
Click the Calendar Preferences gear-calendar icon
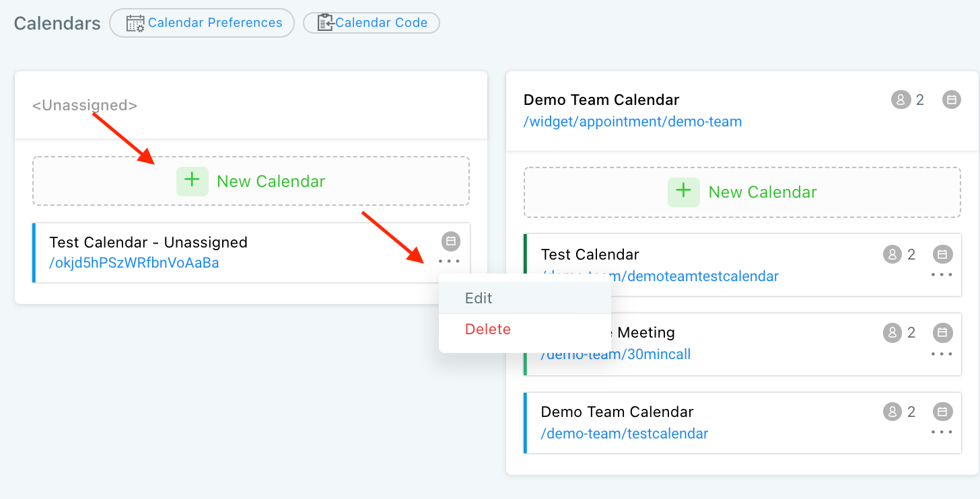136,23
